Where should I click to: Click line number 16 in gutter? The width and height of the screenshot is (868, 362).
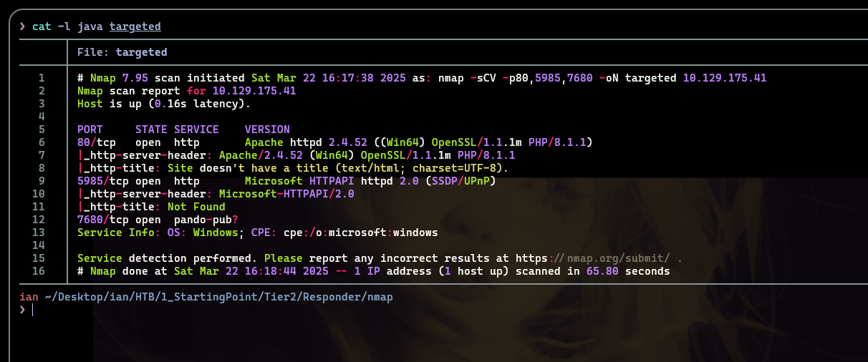(x=39, y=271)
